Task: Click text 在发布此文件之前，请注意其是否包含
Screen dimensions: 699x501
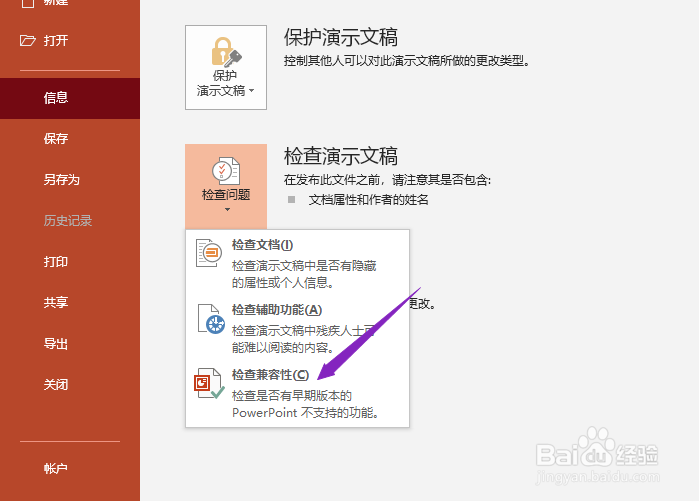Action: tap(387, 180)
